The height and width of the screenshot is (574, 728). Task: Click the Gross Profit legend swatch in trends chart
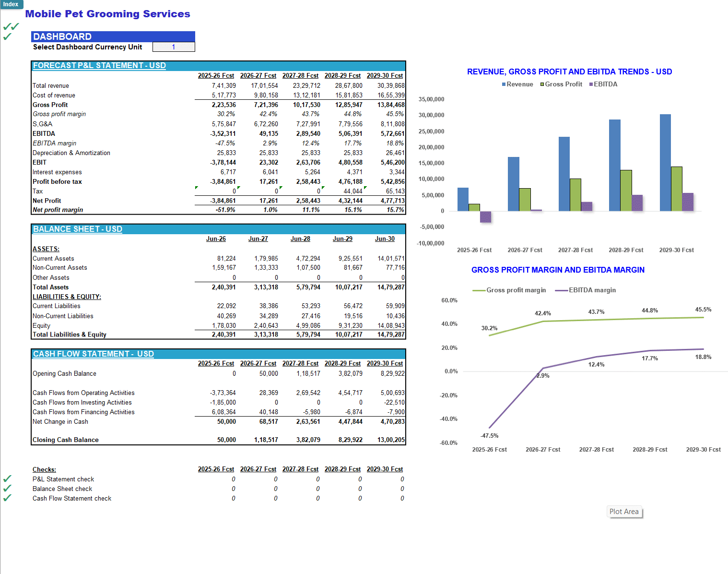tap(542, 84)
